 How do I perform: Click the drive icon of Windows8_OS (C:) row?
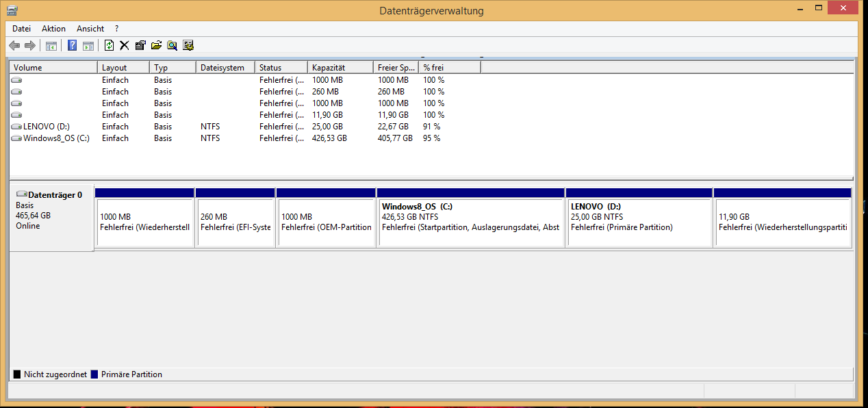[16, 138]
